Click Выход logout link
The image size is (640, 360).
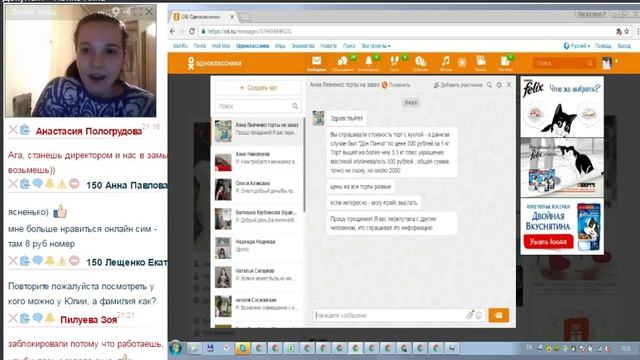click(x=624, y=46)
